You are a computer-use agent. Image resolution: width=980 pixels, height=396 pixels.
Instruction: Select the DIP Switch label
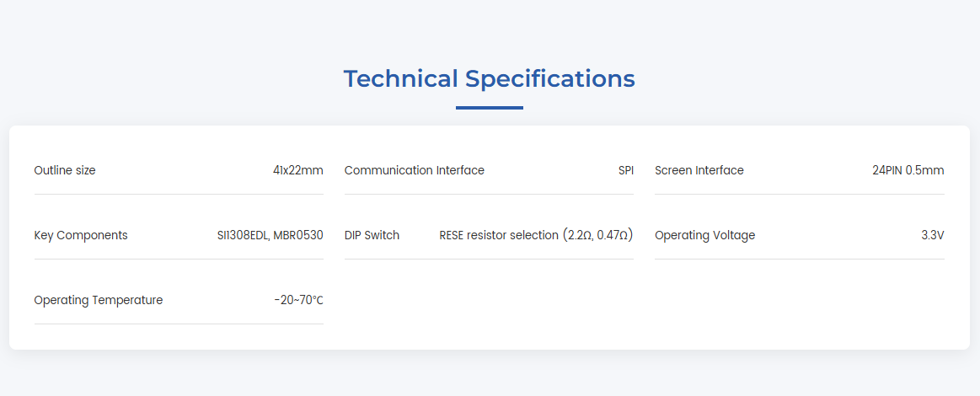372,235
